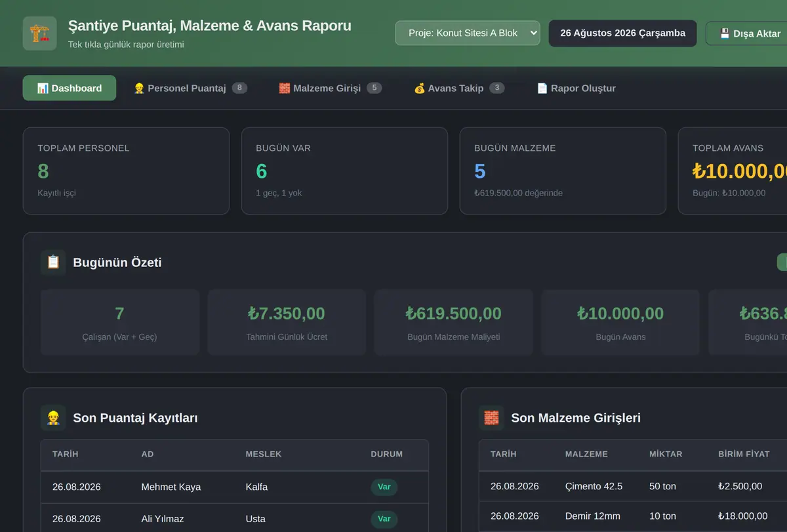Click the Çimento 42.5 material cell
Image resolution: width=787 pixels, height=532 pixels.
pos(594,486)
